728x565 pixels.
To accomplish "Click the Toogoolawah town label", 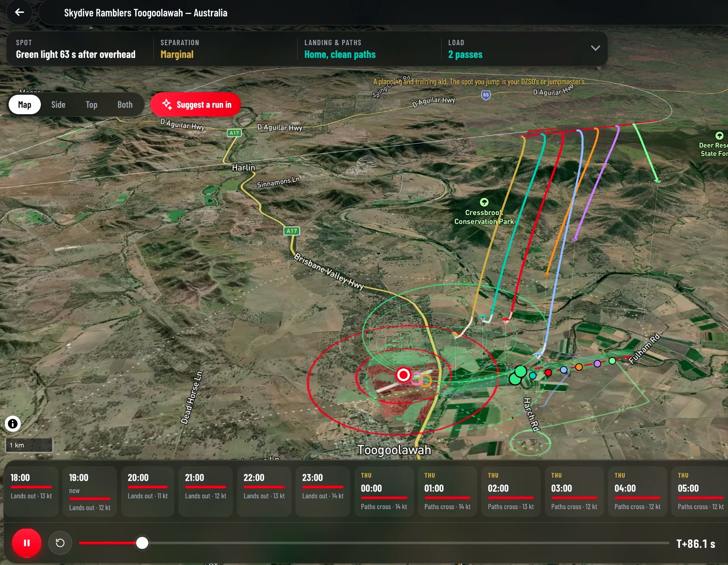I will tap(394, 450).
